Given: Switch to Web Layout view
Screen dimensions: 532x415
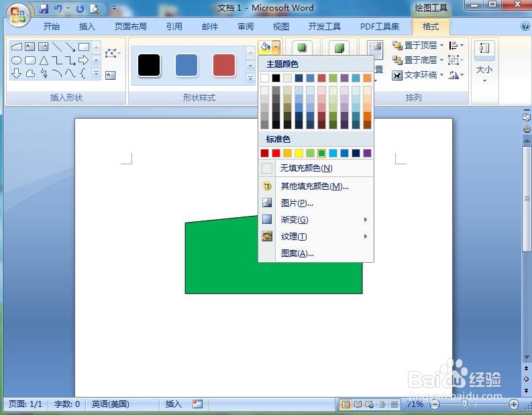Looking at the screenshot, I should [370, 404].
